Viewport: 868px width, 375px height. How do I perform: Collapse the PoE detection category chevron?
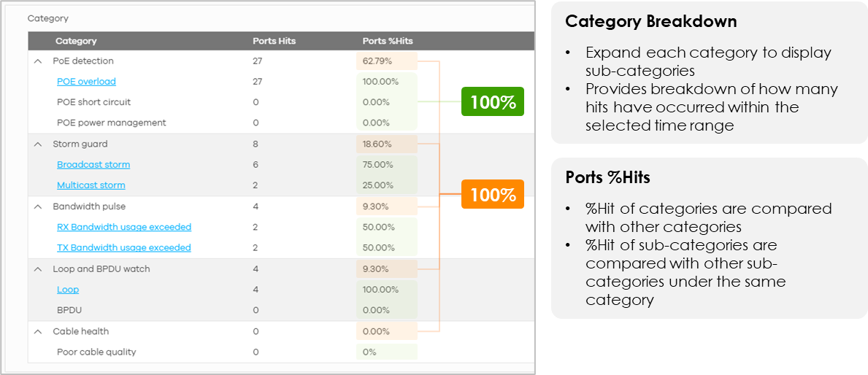click(x=38, y=61)
